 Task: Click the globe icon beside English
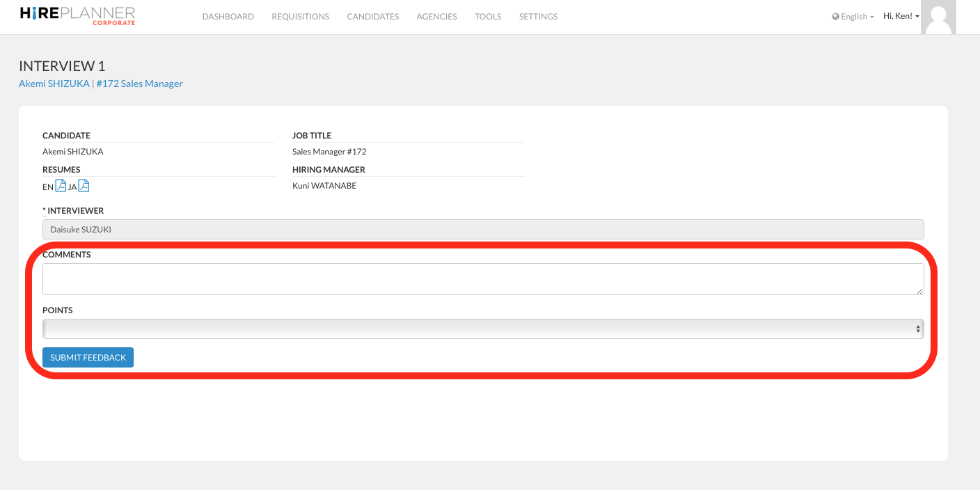836,17
